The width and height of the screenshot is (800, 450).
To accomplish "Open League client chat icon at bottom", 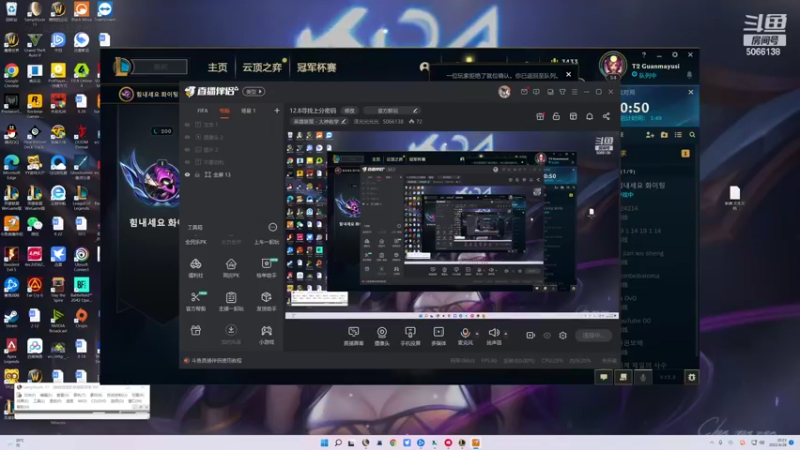I will click(x=604, y=377).
